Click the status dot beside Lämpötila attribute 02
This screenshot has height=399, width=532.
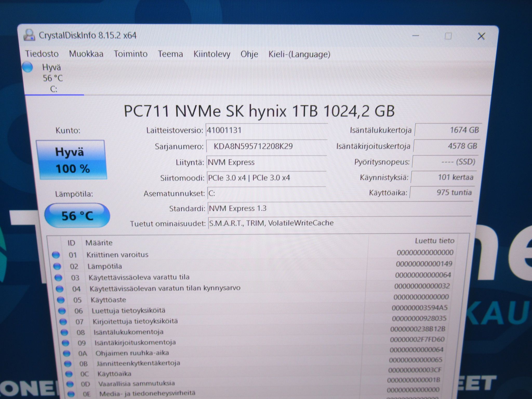tap(57, 266)
